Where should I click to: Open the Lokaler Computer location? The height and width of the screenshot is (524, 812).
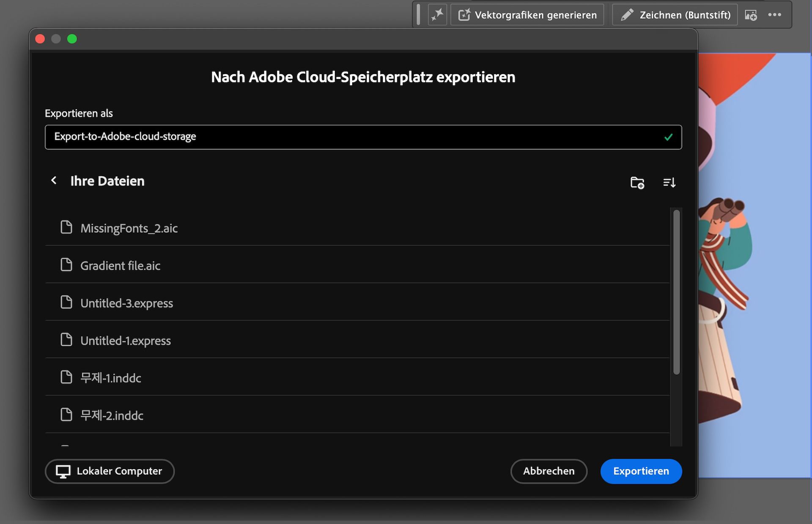click(110, 471)
